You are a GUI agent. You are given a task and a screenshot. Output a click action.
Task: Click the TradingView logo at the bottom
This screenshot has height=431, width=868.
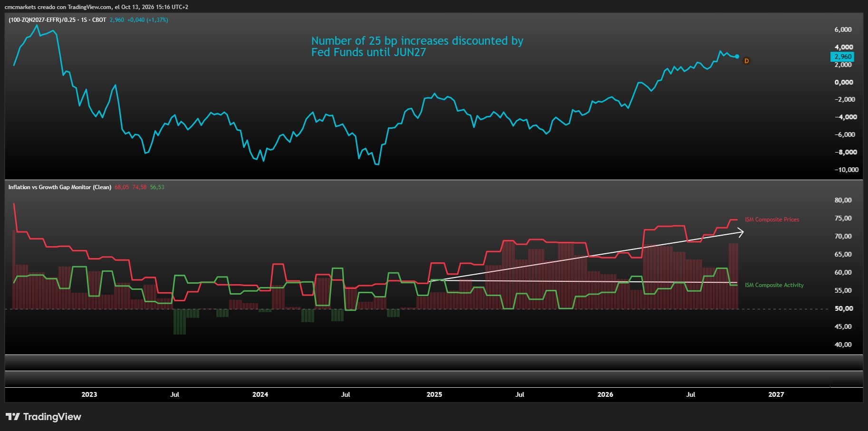click(x=43, y=417)
